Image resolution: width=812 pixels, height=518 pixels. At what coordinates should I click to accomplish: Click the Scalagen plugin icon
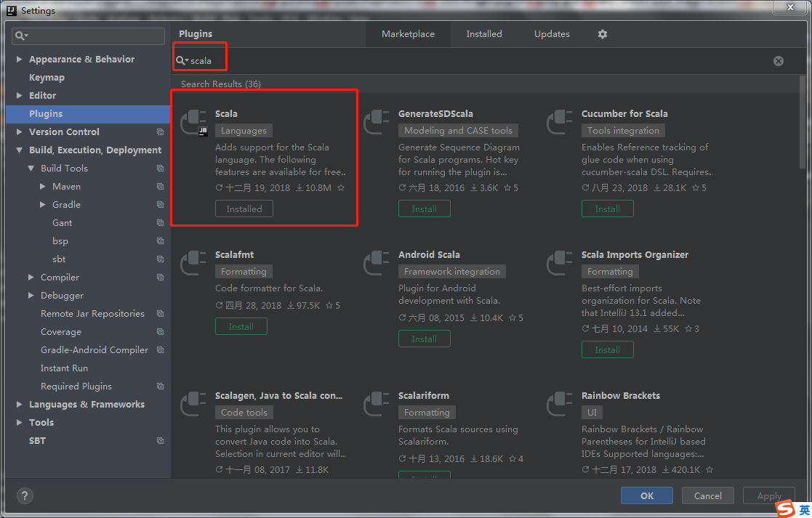194,404
